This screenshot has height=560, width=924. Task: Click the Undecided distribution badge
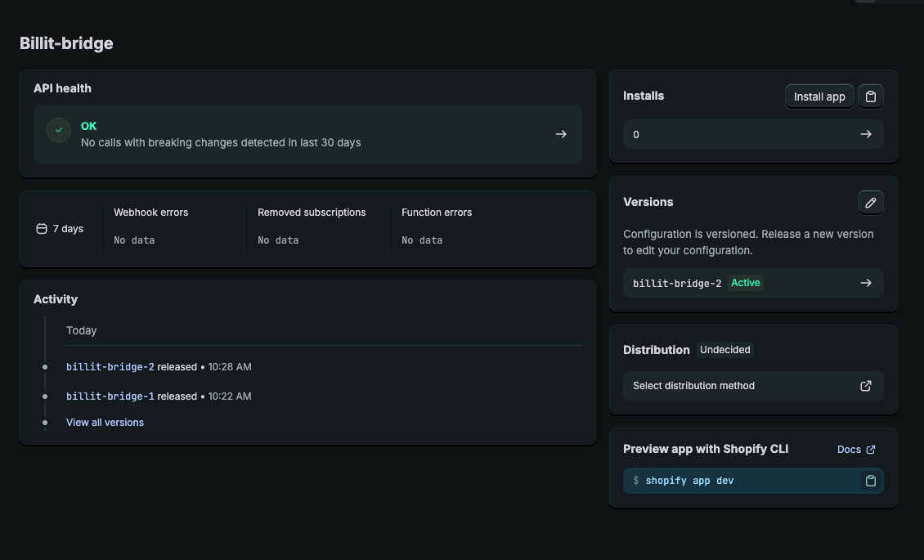click(724, 350)
